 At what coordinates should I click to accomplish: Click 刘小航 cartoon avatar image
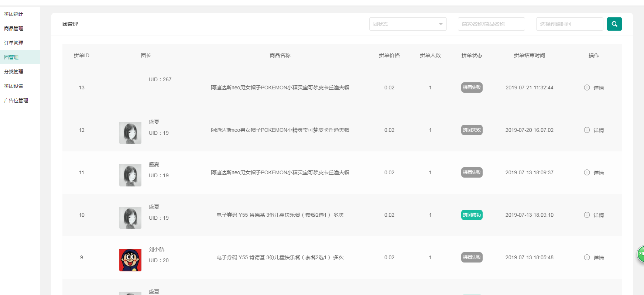pyautogui.click(x=130, y=260)
